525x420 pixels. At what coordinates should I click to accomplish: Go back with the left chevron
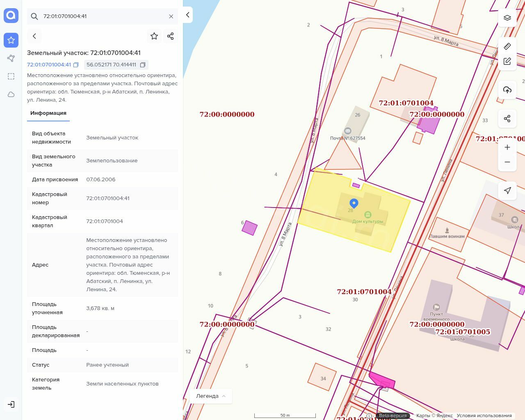[x=34, y=36]
